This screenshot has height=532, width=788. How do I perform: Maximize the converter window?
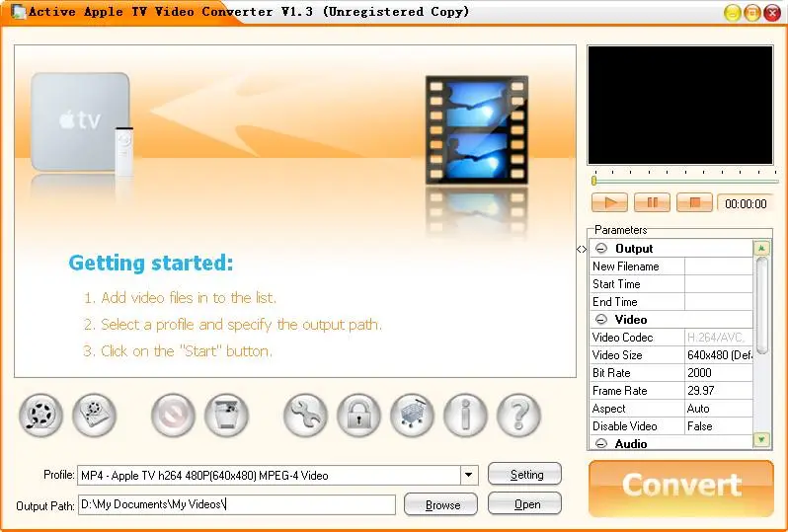(751, 13)
